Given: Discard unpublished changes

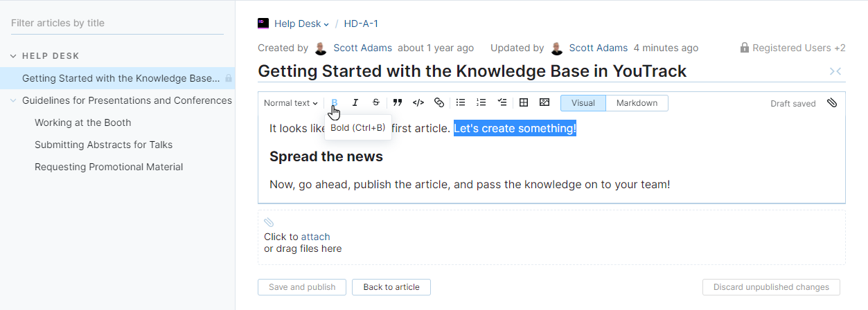Looking at the screenshot, I should point(771,287).
